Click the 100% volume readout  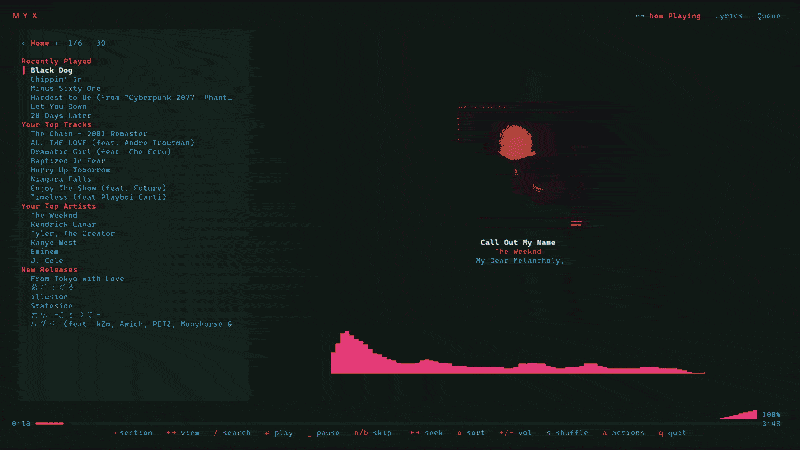click(771, 415)
